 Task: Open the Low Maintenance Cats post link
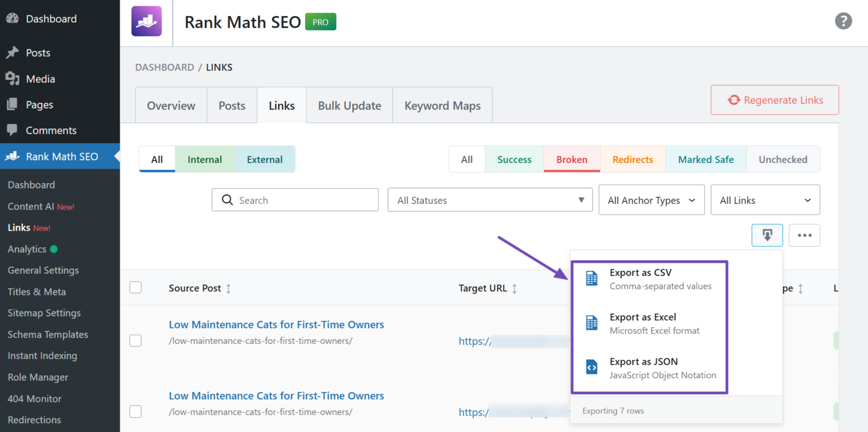pos(277,324)
